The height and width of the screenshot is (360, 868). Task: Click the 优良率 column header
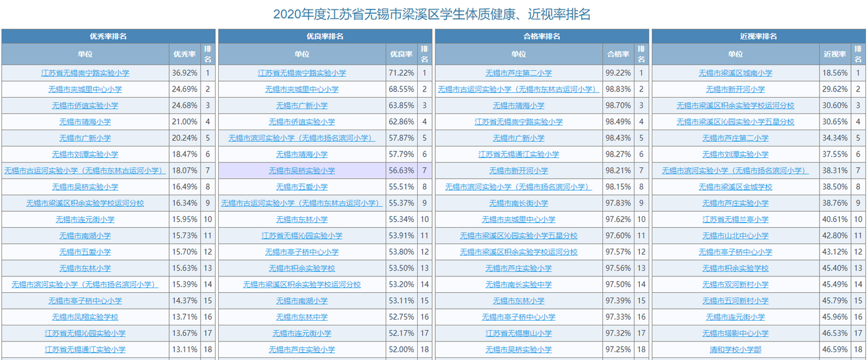point(401,54)
